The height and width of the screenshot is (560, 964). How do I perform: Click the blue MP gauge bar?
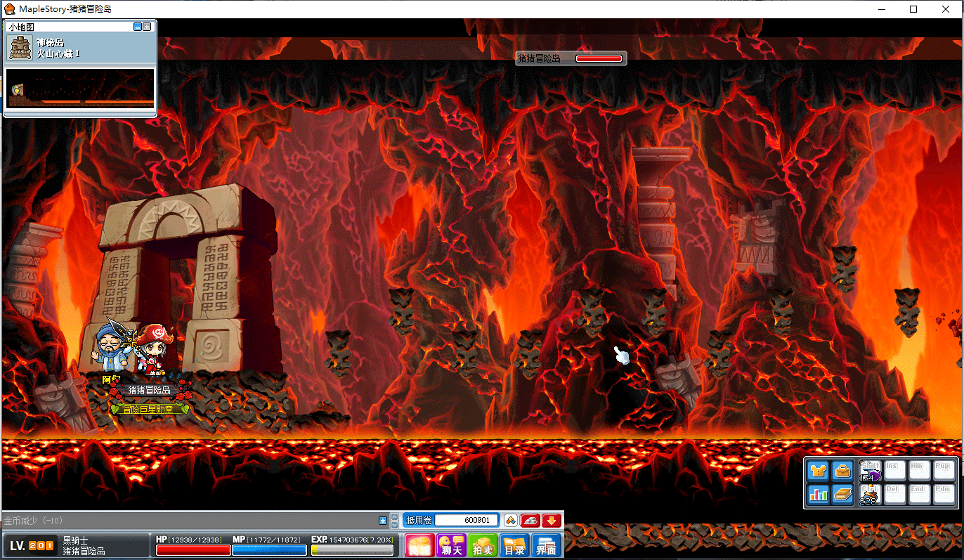coord(269,550)
